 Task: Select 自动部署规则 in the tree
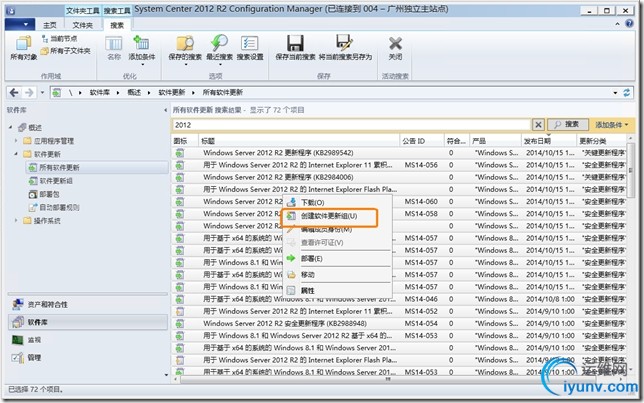59,207
